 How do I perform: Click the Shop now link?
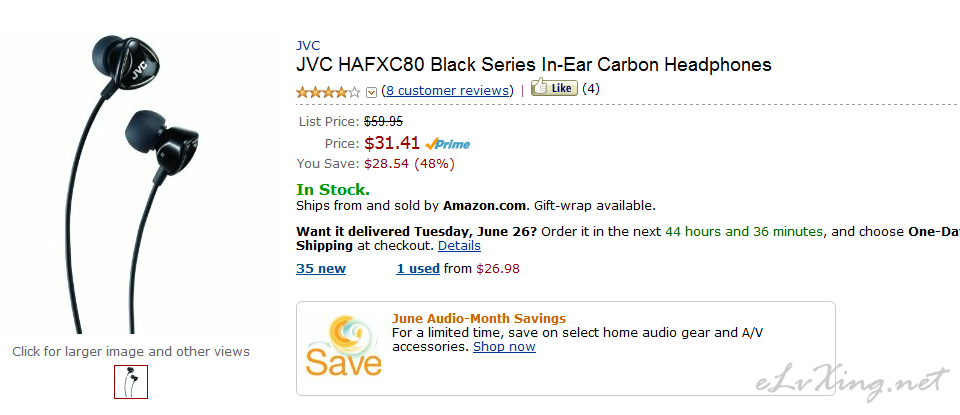pos(504,346)
